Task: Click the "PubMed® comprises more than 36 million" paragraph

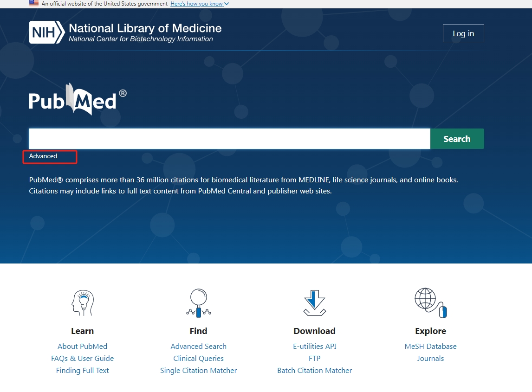Action: (x=244, y=185)
